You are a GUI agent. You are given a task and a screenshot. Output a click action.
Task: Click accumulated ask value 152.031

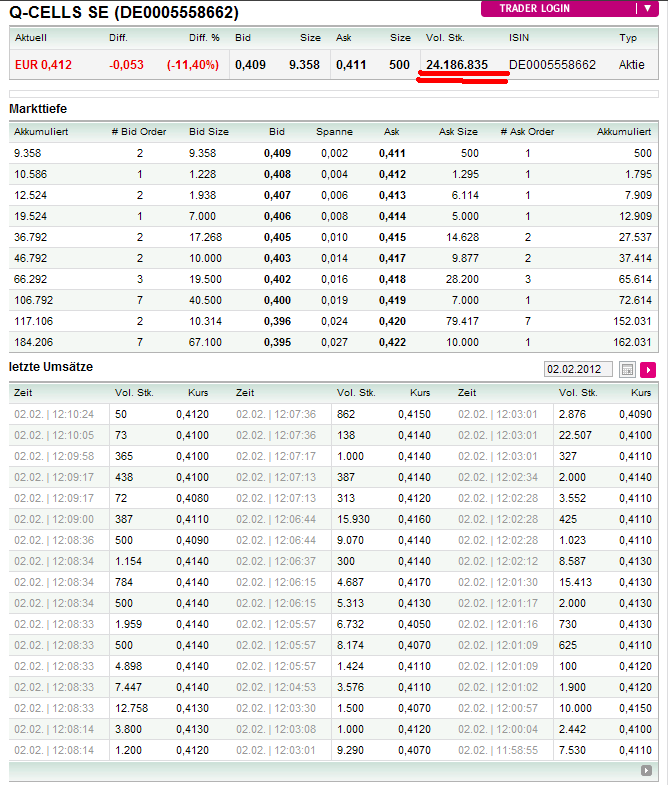click(x=632, y=321)
